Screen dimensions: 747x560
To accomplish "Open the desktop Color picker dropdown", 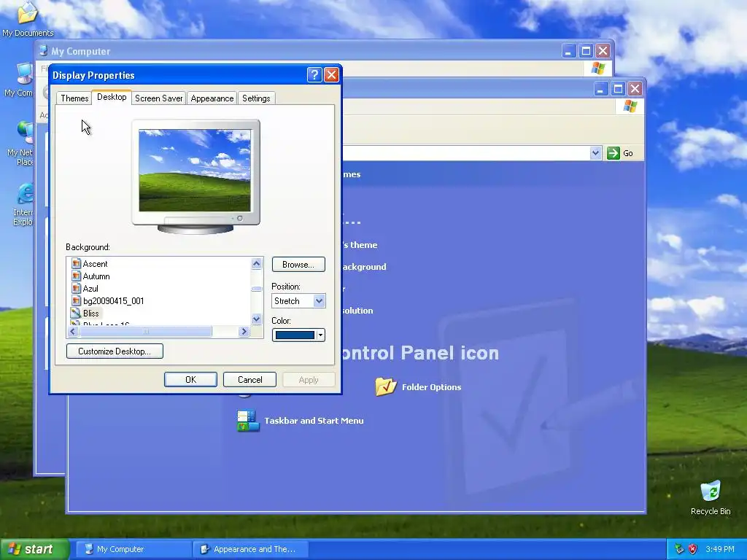I will click(298, 335).
